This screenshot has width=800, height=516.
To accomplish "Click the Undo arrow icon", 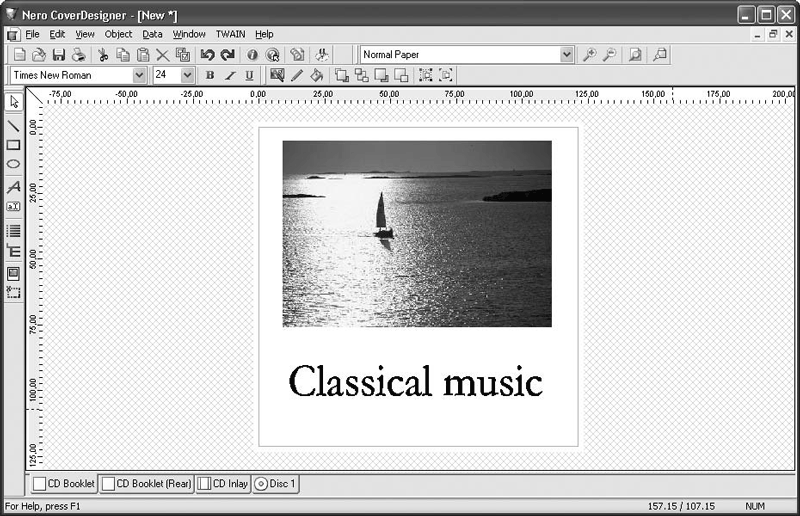I will (x=207, y=55).
